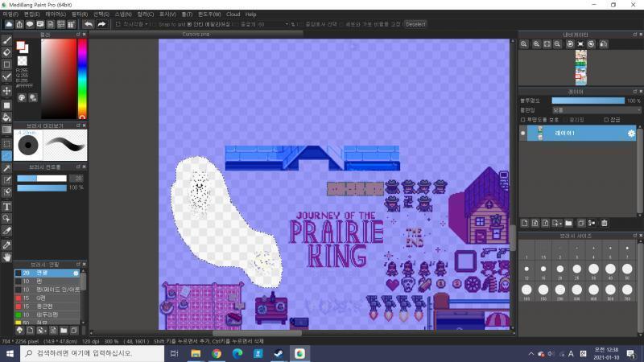
Task: Click the zoom out icon in Navigator
Action: (557, 44)
